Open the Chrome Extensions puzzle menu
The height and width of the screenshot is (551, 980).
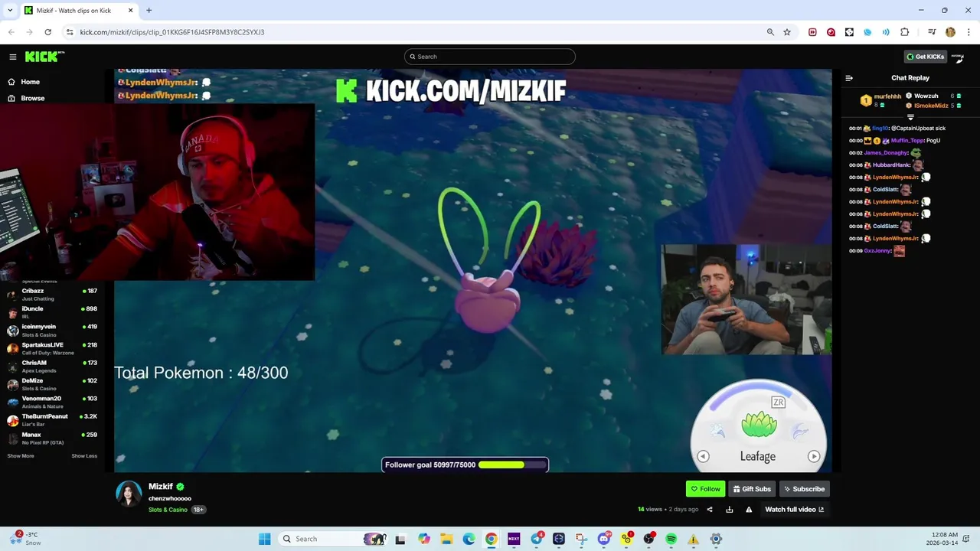(x=905, y=32)
